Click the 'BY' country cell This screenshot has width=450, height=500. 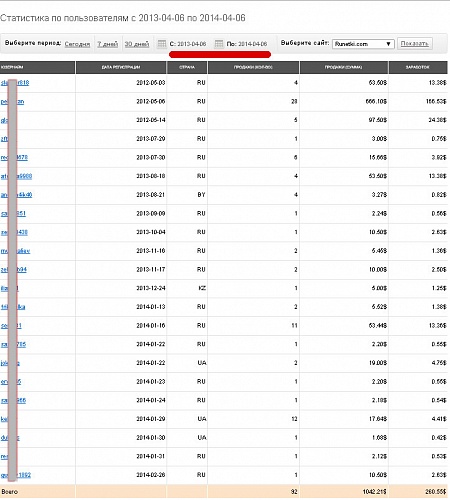pyautogui.click(x=201, y=195)
